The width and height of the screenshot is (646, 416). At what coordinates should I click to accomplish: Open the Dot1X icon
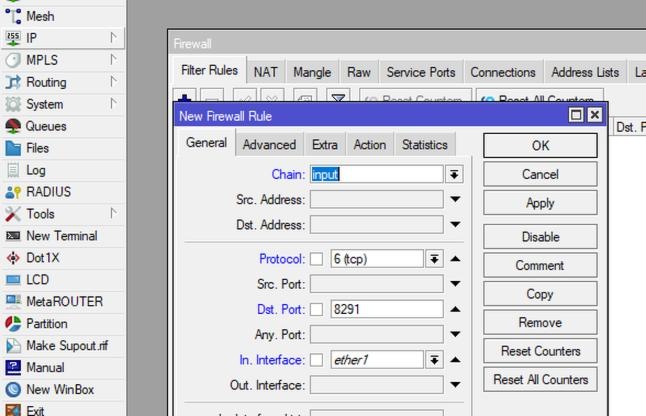[13, 258]
